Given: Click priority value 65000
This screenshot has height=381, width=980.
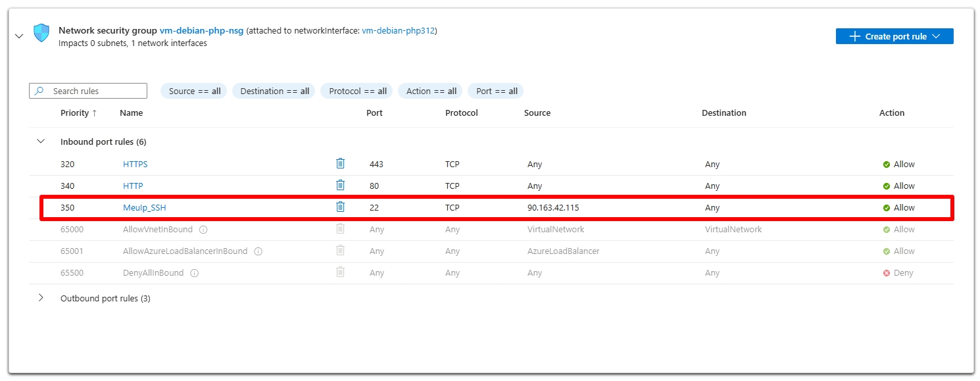Looking at the screenshot, I should point(72,230).
